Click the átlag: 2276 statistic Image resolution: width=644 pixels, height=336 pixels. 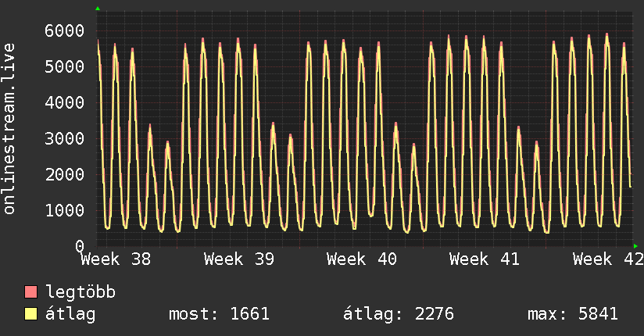(x=399, y=315)
